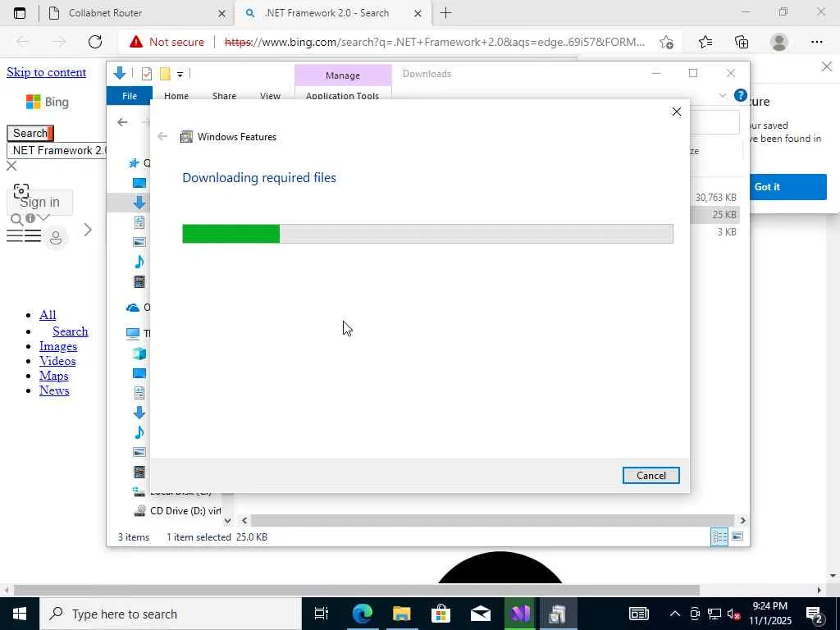Viewport: 840px width, 630px height.
Task: Open View tab in Explorer ribbon
Action: (270, 96)
